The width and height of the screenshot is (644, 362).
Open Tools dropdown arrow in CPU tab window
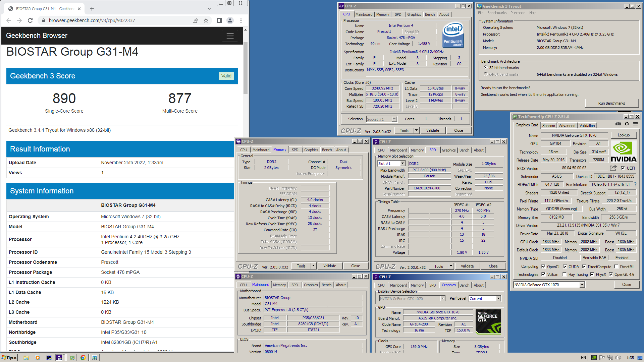416,130
